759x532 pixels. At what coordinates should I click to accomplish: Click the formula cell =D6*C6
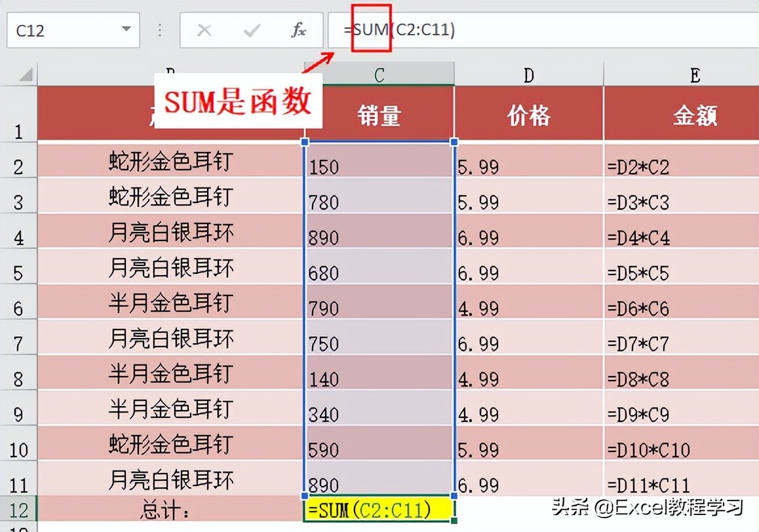point(682,301)
